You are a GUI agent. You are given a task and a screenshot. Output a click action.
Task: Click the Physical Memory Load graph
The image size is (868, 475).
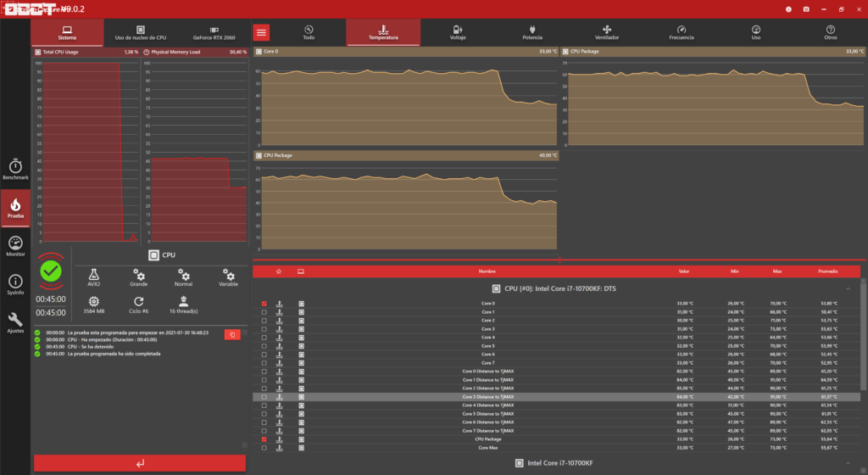(x=195, y=147)
